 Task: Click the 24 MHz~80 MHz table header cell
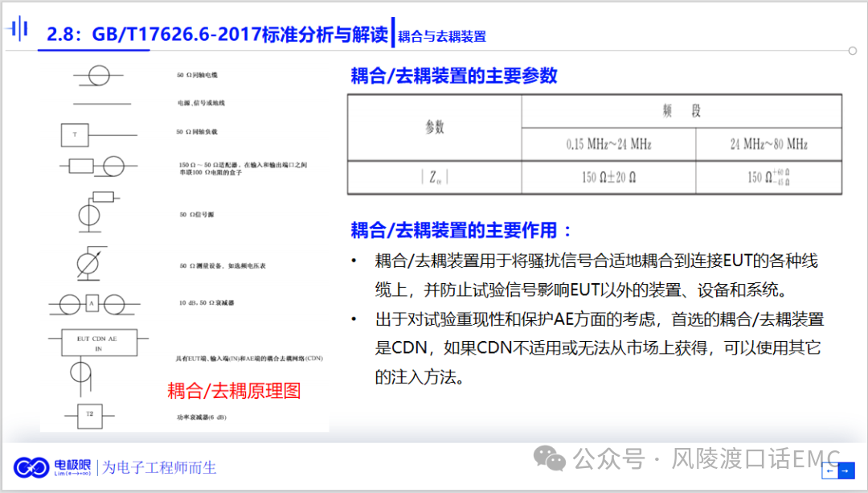[768, 144]
